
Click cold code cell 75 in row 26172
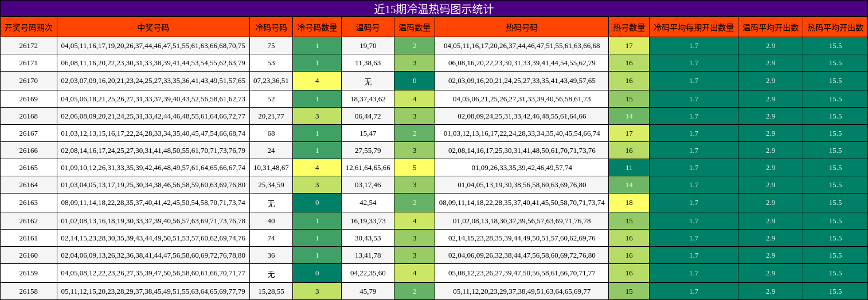(x=271, y=46)
